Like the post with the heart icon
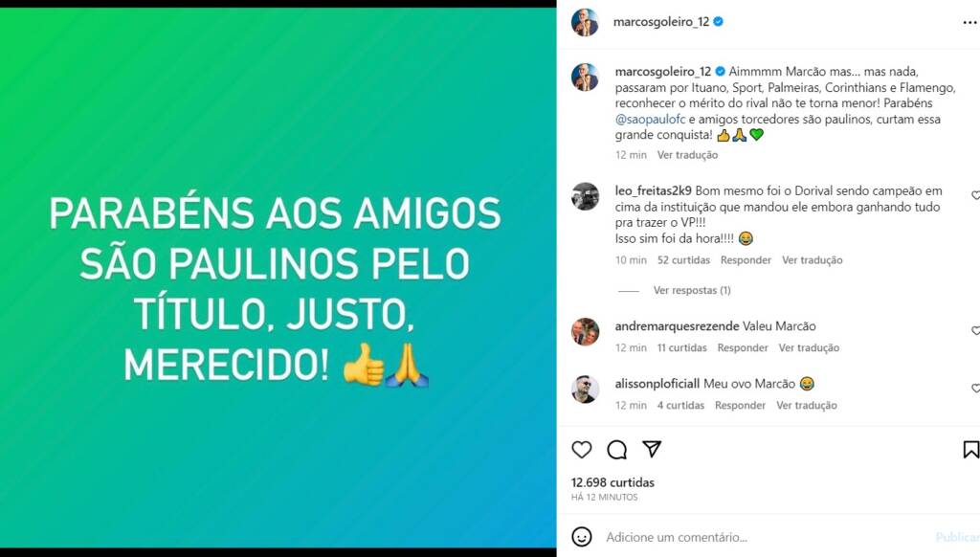The height and width of the screenshot is (557, 980). point(581,450)
